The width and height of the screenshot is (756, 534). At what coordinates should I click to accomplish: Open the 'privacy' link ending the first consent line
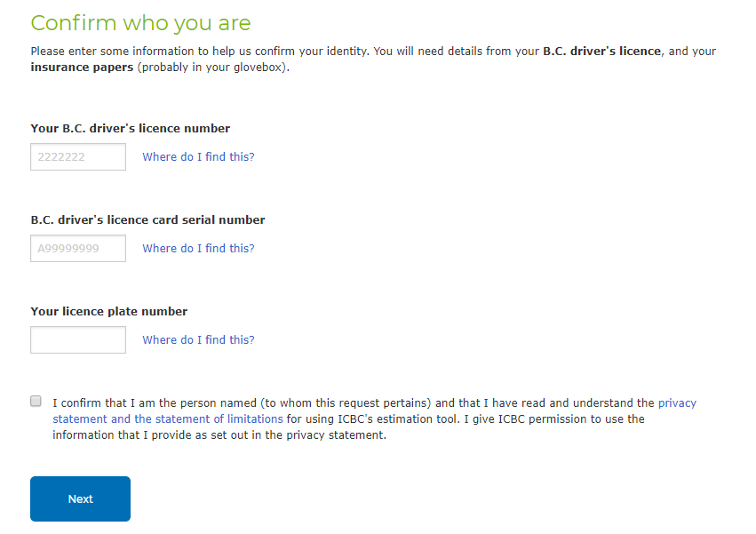click(677, 402)
